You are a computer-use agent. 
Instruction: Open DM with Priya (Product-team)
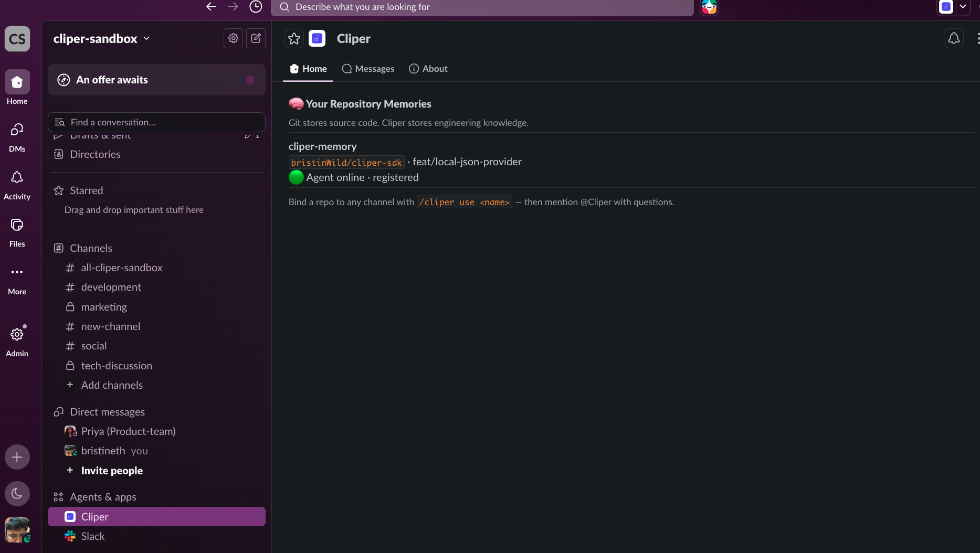tap(156, 431)
